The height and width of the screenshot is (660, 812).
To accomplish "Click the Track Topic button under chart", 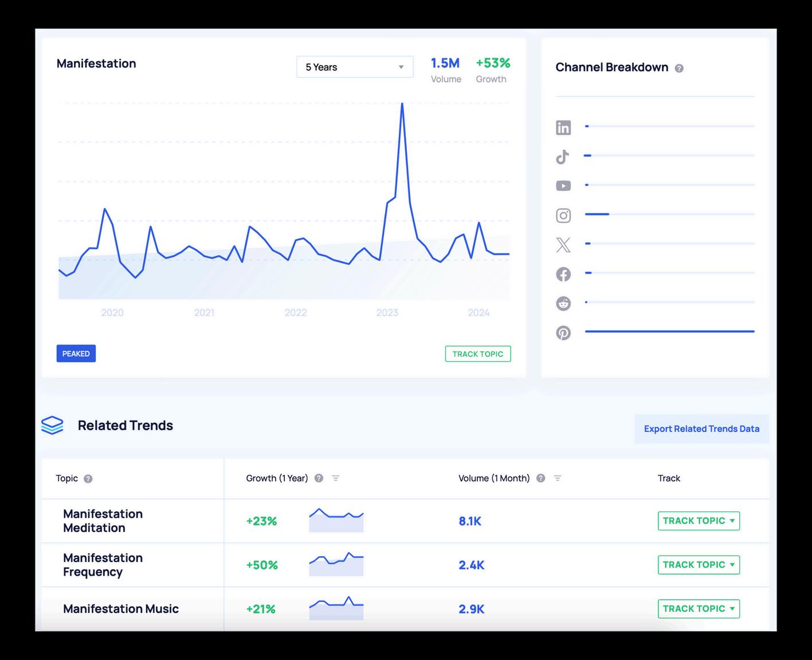I will (478, 354).
